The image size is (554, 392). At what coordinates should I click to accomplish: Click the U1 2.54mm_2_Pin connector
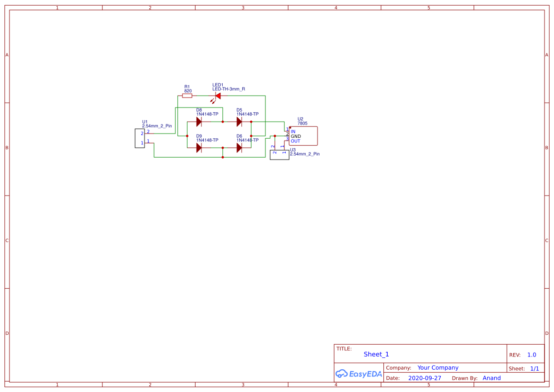tap(140, 139)
